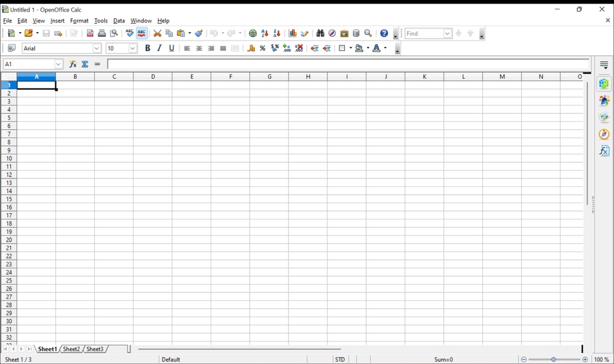This screenshot has height=364, width=614.
Task: Select column header D
Action: [152, 76]
